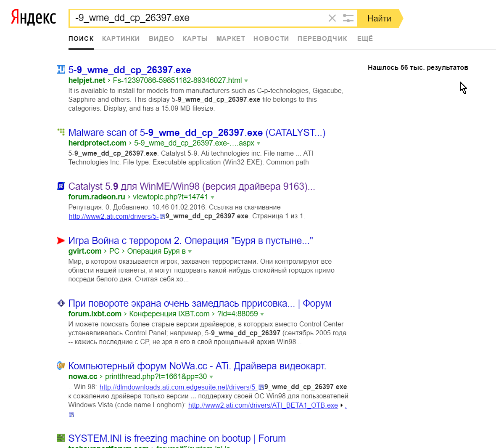Switch to the Видео tab
The image size is (496, 448).
(x=161, y=39)
